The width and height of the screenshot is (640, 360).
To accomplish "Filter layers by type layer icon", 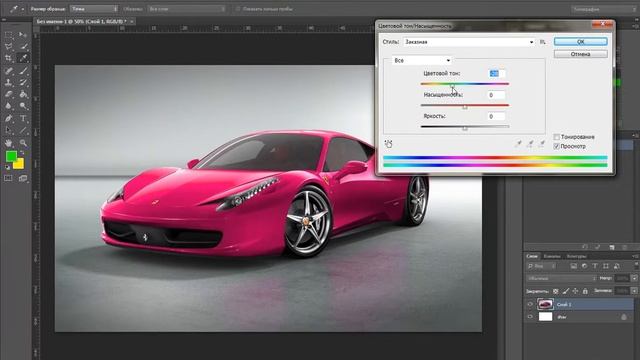I will 595,266.
